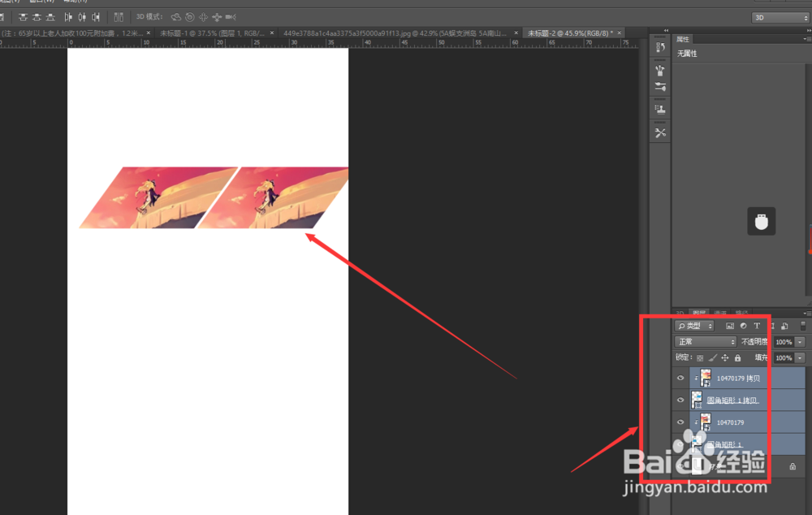Image resolution: width=812 pixels, height=515 pixels.
Task: Filter layers by type layers icon
Action: (x=757, y=326)
